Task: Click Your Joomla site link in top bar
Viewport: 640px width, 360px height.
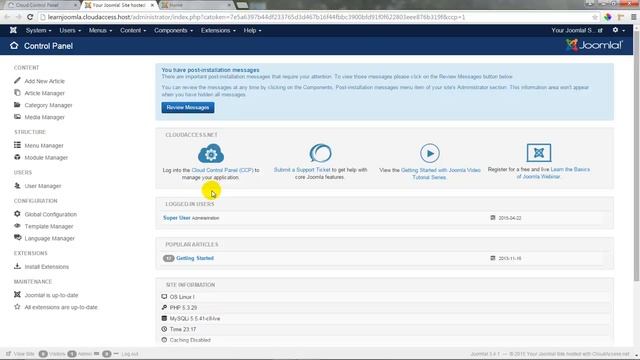Action: [x=576, y=30]
